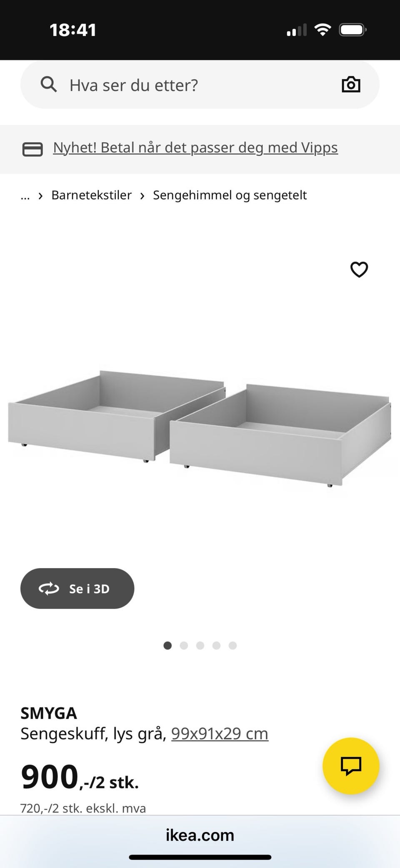Click the chevron before Sengehimmel og sengetelt

coord(142,196)
